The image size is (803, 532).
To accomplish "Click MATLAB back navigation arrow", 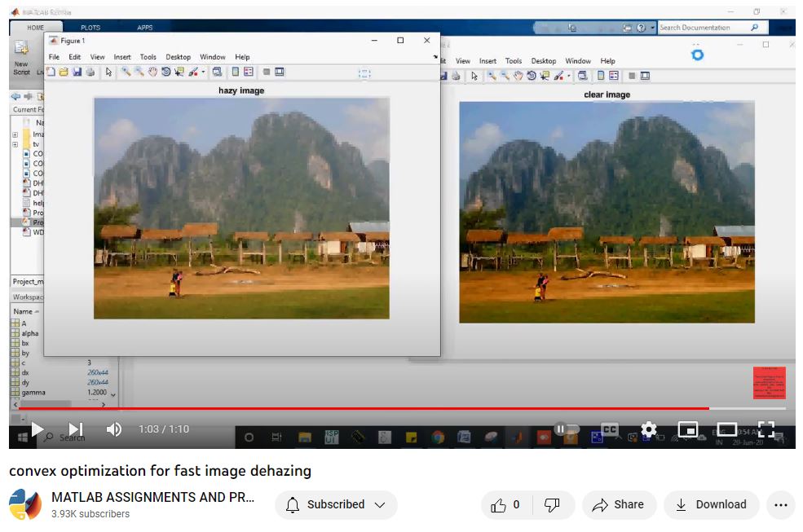I will [15, 96].
